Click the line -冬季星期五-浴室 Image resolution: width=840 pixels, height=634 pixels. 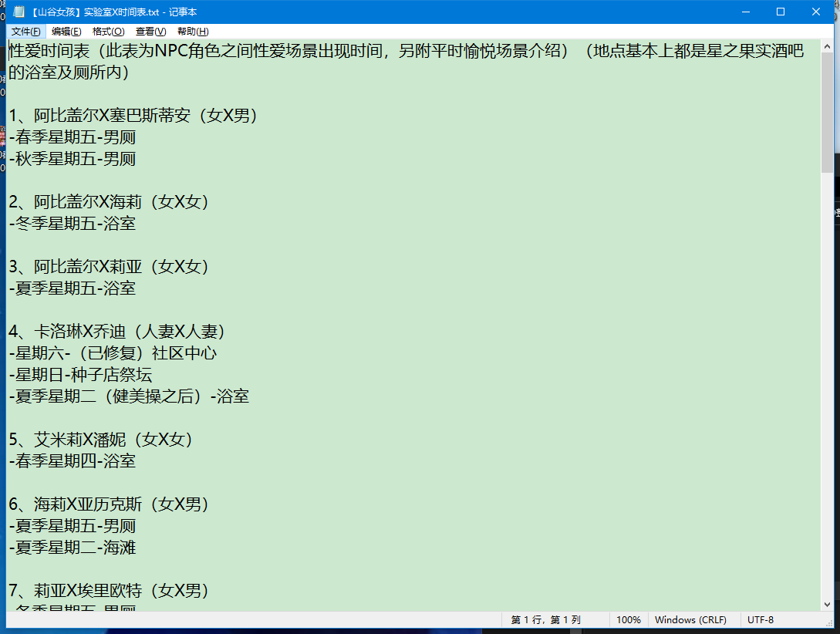tap(73, 224)
